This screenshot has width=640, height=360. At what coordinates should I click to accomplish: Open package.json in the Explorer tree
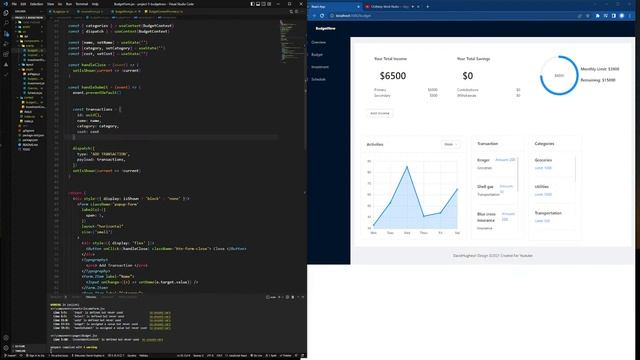29,140
